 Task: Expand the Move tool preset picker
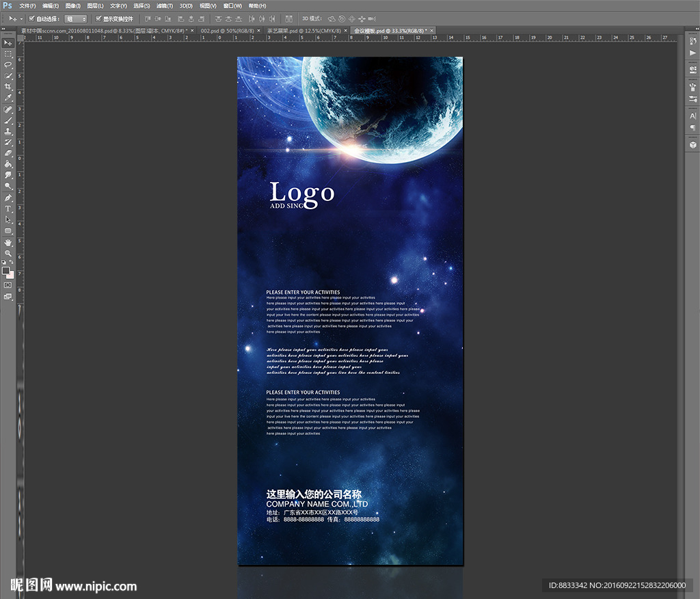21,19
